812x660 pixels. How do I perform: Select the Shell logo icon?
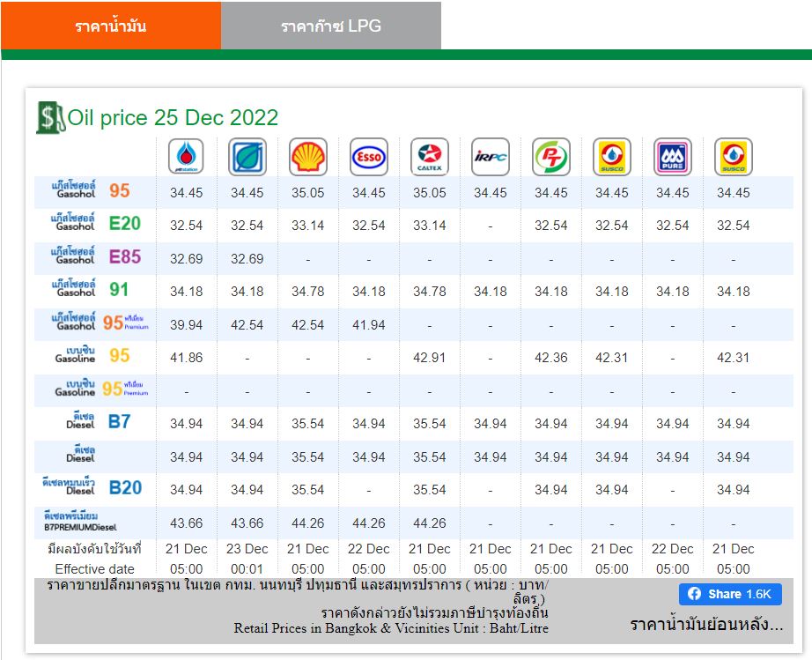(307, 157)
